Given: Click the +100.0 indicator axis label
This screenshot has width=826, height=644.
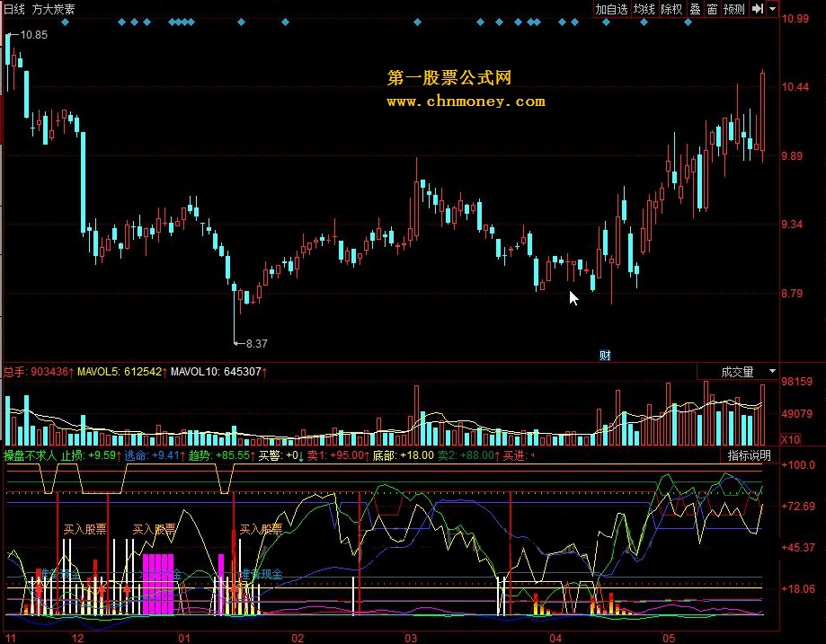Looking at the screenshot, I should pos(798,465).
